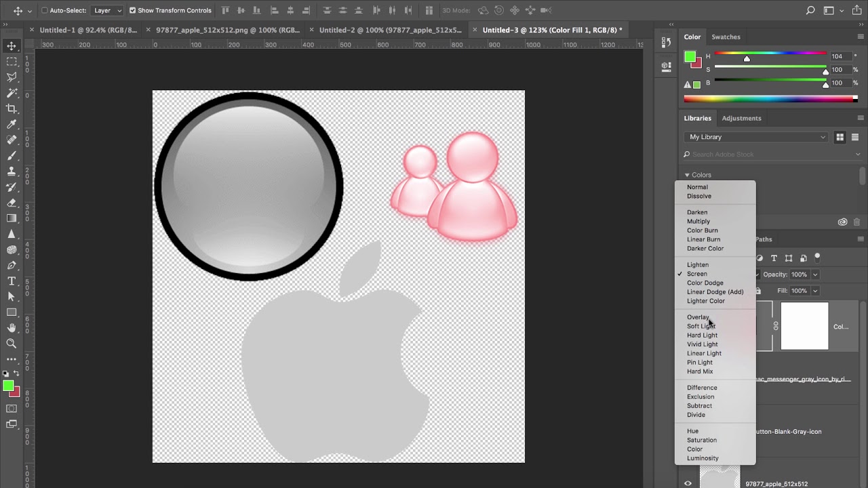Change the screen mode

12,424
